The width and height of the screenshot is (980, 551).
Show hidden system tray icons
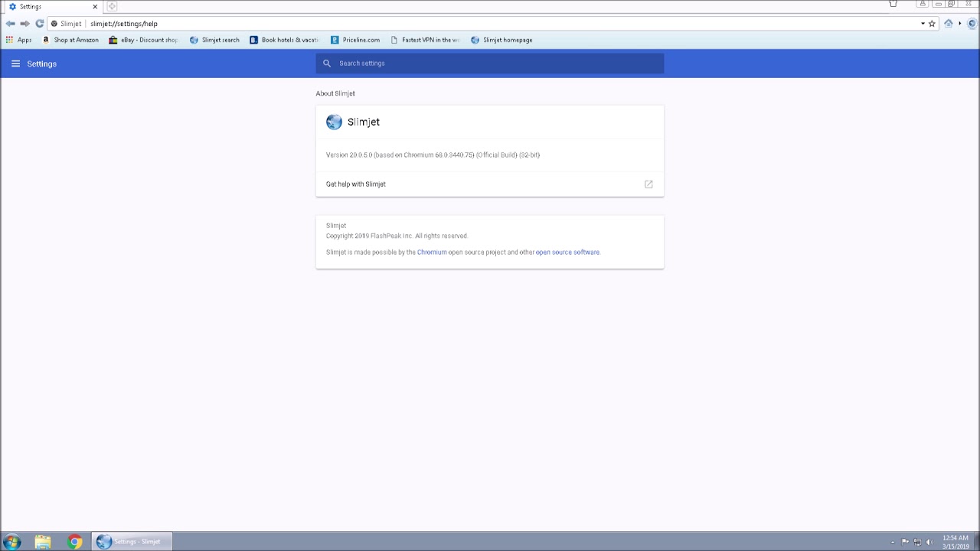coord(893,542)
